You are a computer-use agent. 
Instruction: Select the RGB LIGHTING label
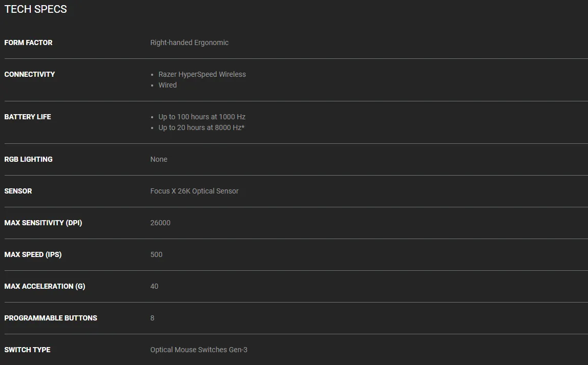[28, 159]
